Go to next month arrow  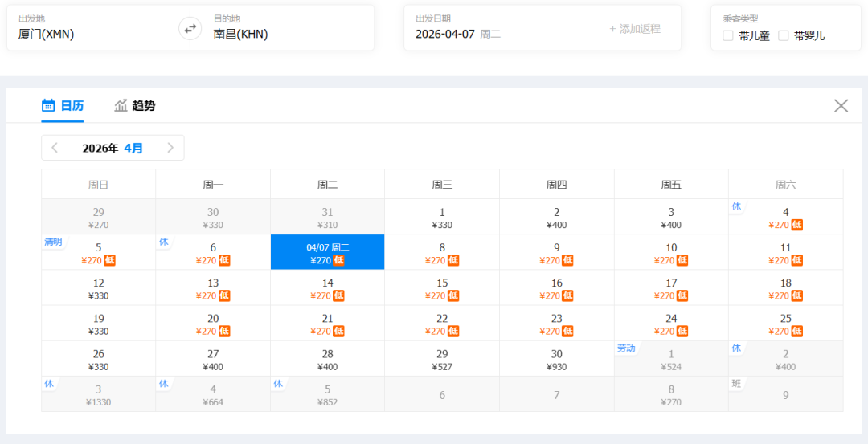(170, 148)
